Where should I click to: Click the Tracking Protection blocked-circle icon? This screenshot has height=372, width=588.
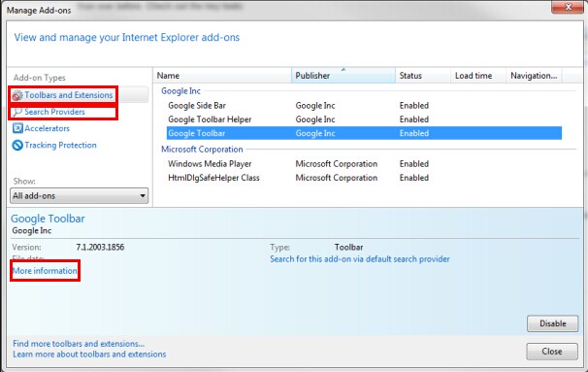(x=17, y=146)
